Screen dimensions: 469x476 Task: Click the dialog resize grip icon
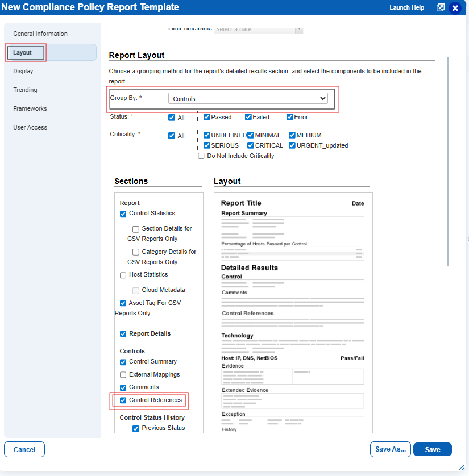(x=462, y=467)
